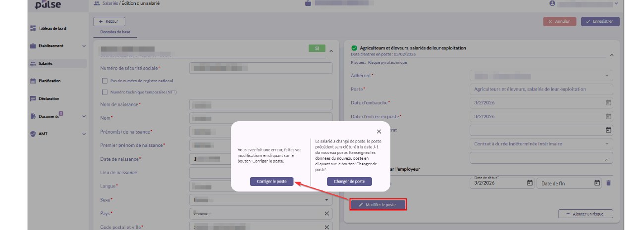Open the Date de fin calendar picker
This screenshot has height=230, width=644.
[x=597, y=183]
